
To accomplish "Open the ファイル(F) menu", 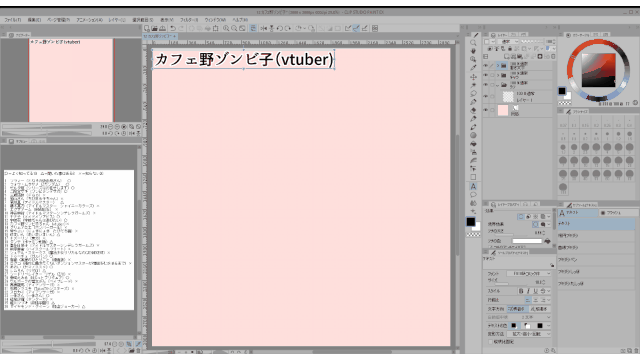I will (x=13, y=20).
